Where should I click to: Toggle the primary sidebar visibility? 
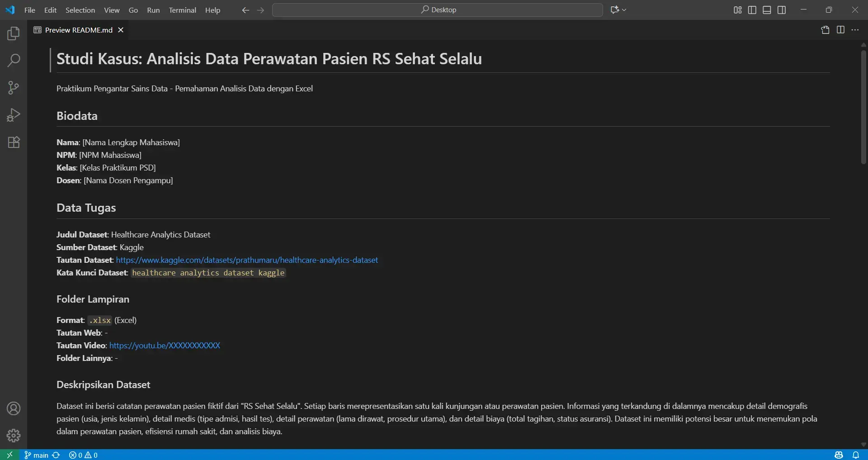(x=752, y=9)
